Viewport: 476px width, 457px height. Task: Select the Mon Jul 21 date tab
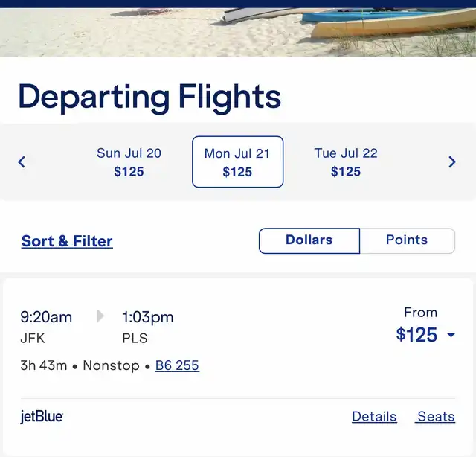click(x=238, y=162)
